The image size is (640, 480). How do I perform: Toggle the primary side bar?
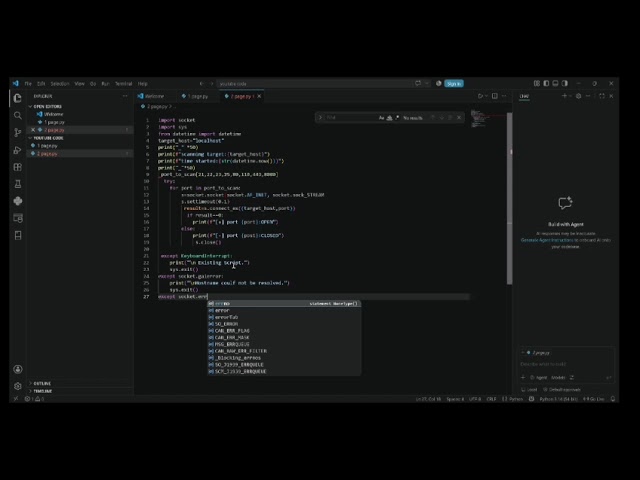point(546,83)
